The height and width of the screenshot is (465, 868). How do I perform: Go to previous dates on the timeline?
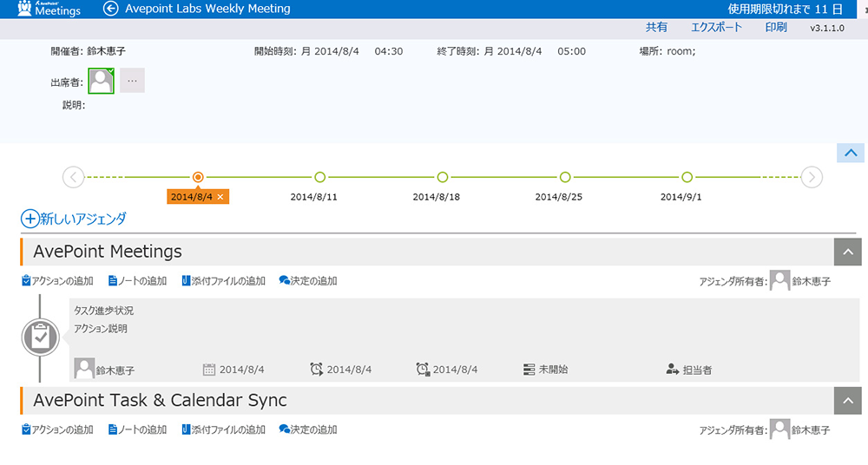tap(74, 177)
